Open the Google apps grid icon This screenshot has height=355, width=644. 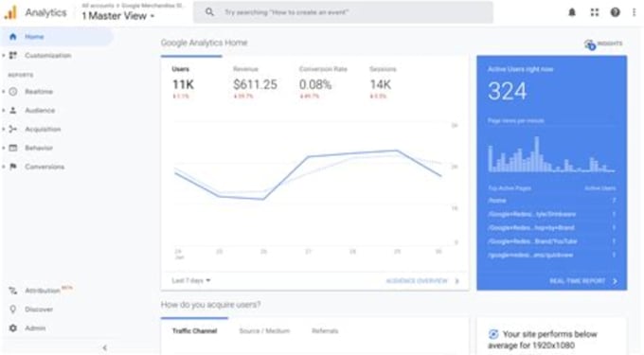tap(595, 12)
